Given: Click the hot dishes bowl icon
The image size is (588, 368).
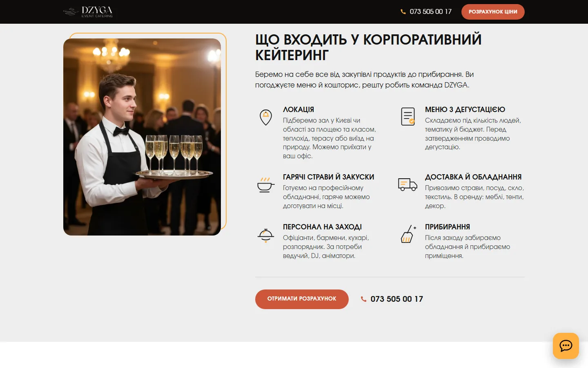Looking at the screenshot, I should pyautogui.click(x=266, y=185).
